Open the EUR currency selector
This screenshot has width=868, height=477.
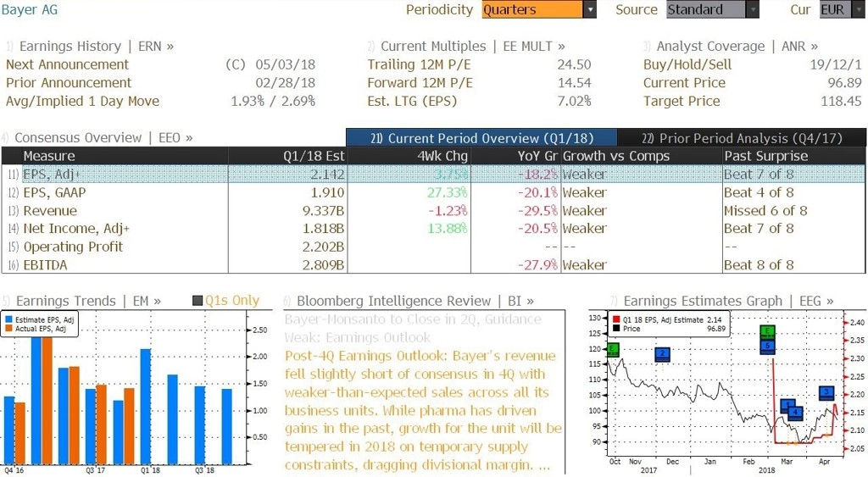click(842, 9)
